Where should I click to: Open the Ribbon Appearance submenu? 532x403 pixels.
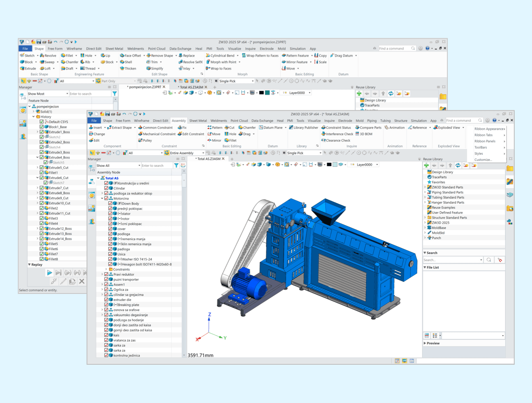(x=489, y=129)
